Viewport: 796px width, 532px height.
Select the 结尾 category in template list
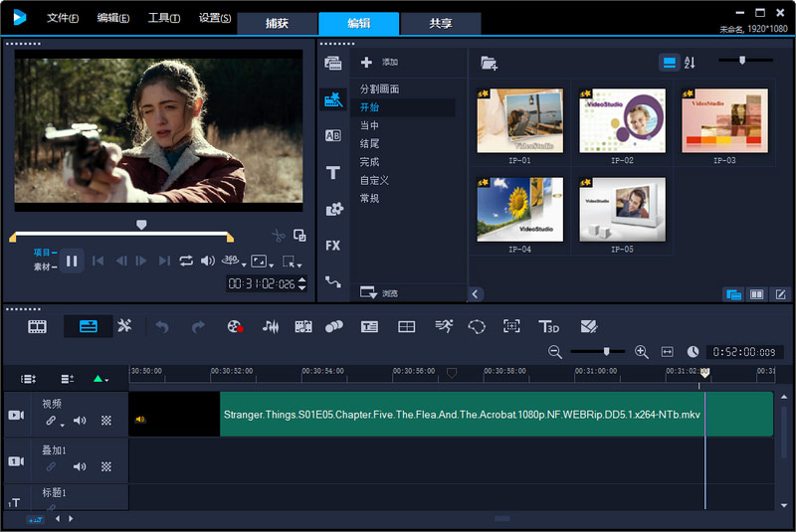(369, 143)
